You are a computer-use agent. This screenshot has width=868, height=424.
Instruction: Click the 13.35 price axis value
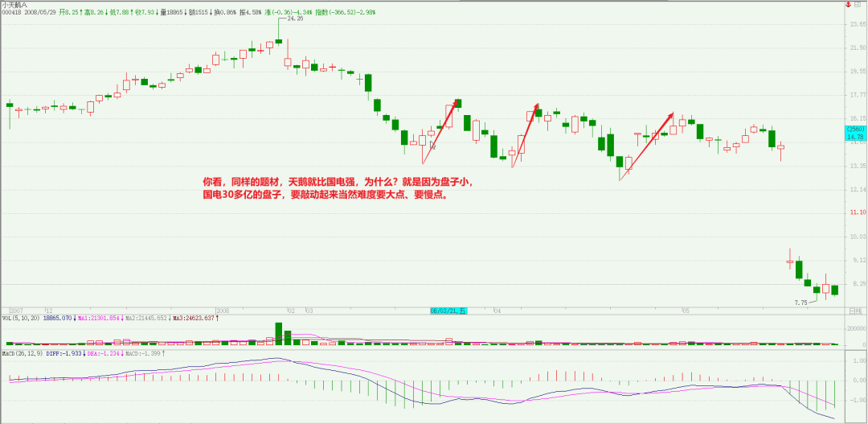(858, 166)
